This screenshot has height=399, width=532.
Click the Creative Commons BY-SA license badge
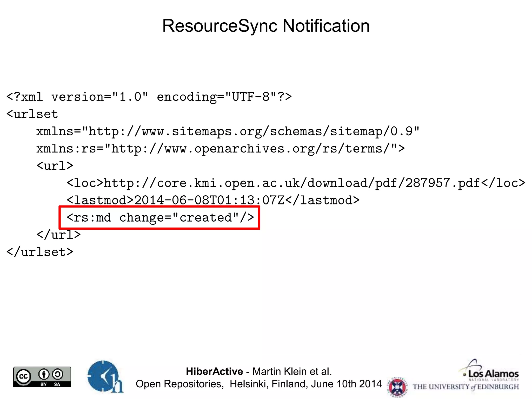42,377
